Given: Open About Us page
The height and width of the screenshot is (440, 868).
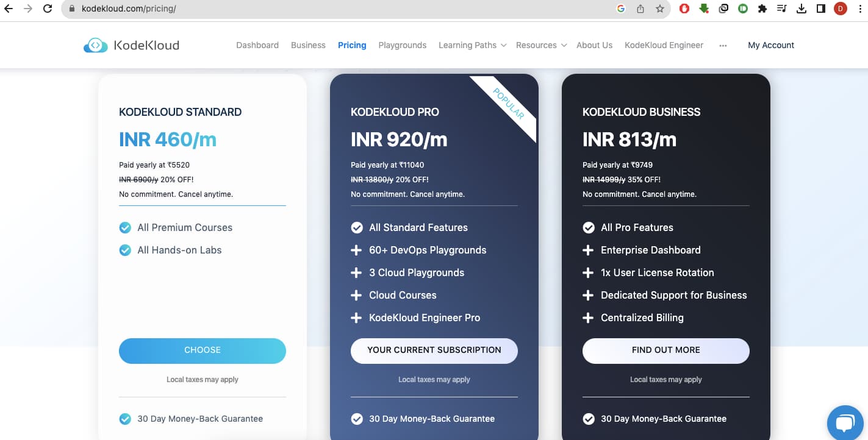Looking at the screenshot, I should [x=594, y=45].
